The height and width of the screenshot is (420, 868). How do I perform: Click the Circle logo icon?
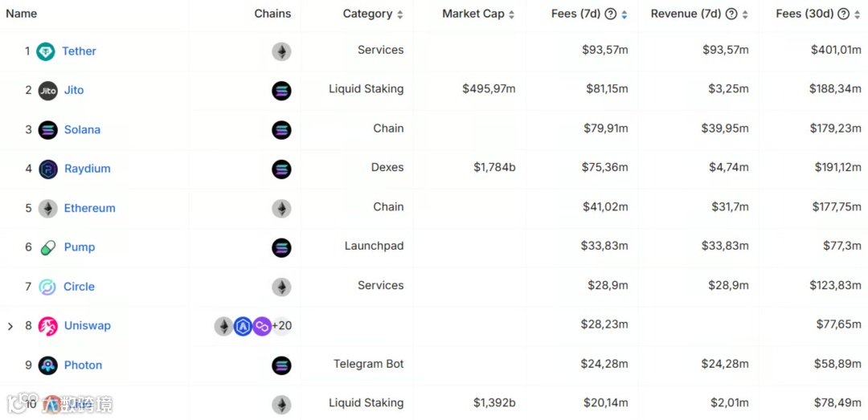coord(48,287)
